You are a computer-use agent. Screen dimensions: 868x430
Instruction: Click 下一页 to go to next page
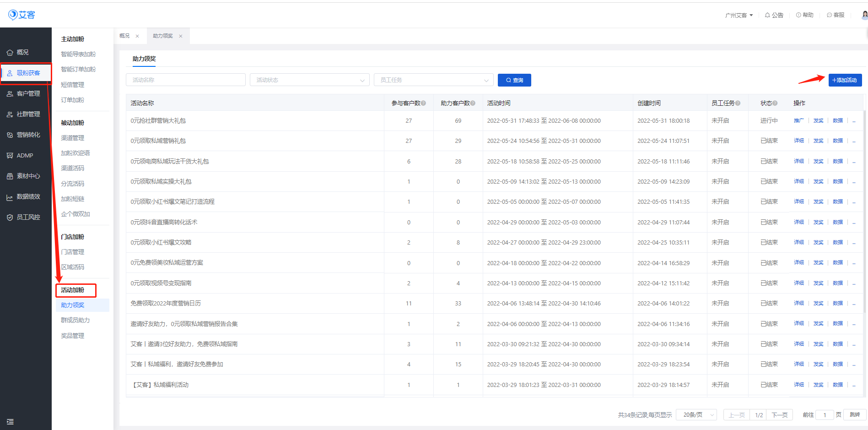click(x=779, y=415)
